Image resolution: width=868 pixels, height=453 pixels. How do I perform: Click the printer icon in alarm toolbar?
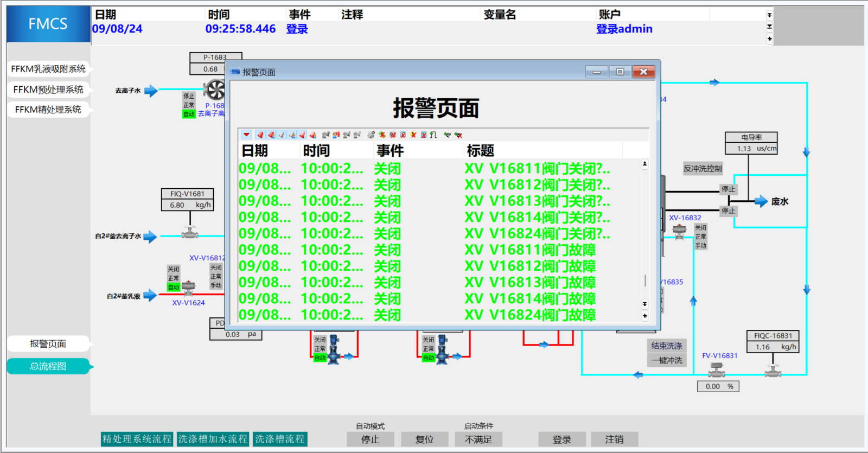point(371,135)
